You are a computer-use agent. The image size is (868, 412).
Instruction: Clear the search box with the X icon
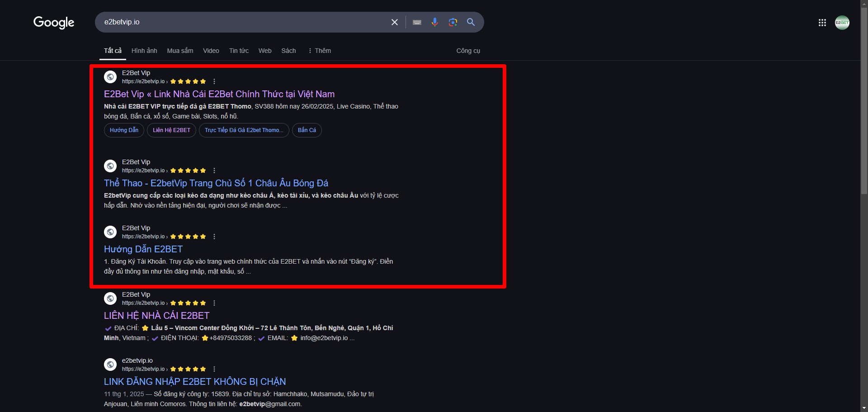click(395, 22)
